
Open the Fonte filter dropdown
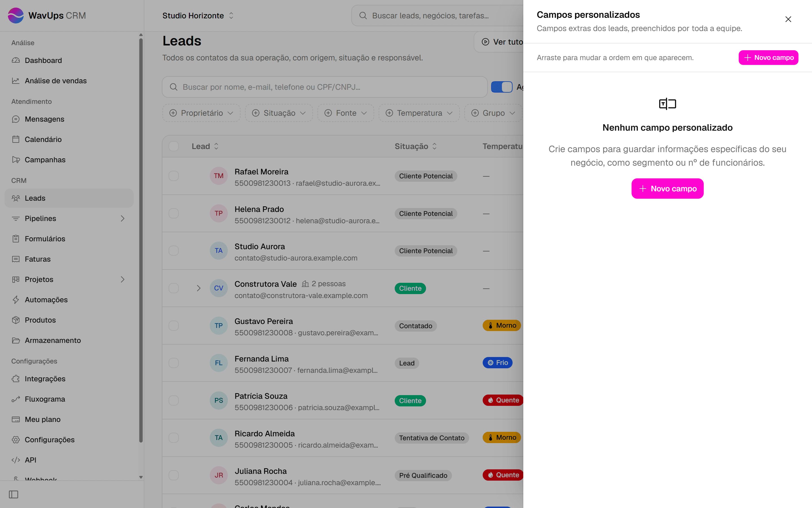pyautogui.click(x=346, y=113)
